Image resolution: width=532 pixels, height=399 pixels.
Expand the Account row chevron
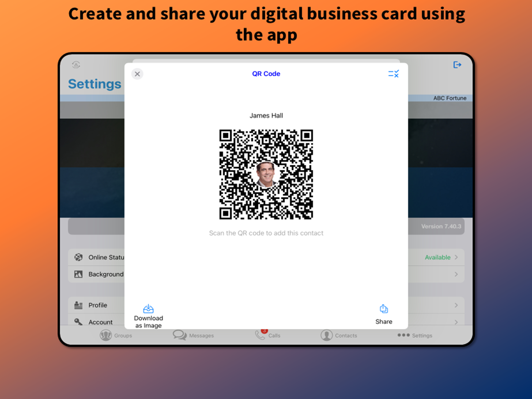click(456, 322)
